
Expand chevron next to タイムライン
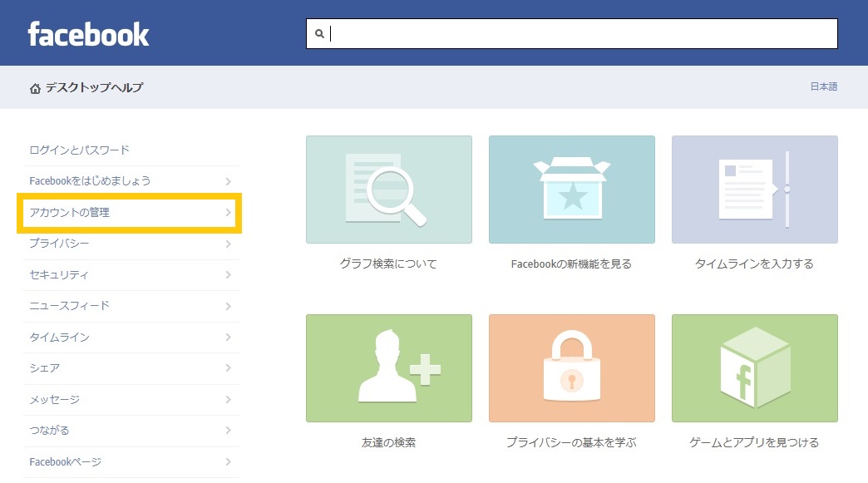[x=228, y=338]
